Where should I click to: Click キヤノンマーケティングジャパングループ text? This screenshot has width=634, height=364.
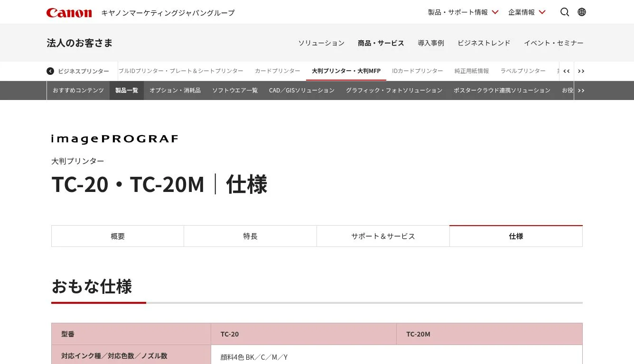click(168, 13)
